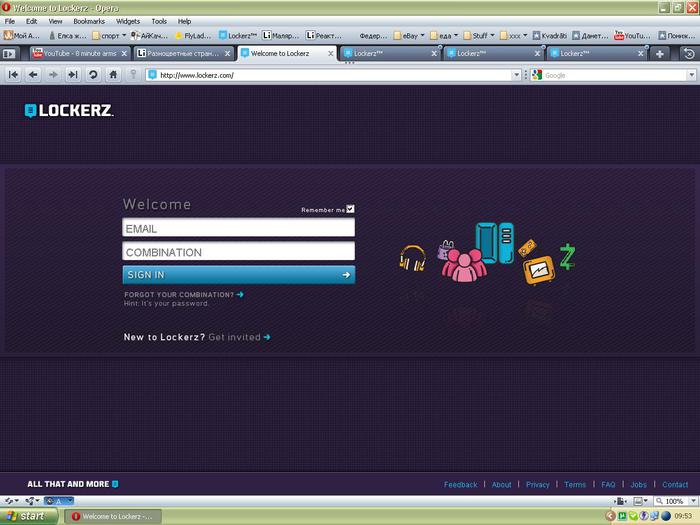
Task: Close the Welcome to Lockerz tab
Action: coord(331,54)
